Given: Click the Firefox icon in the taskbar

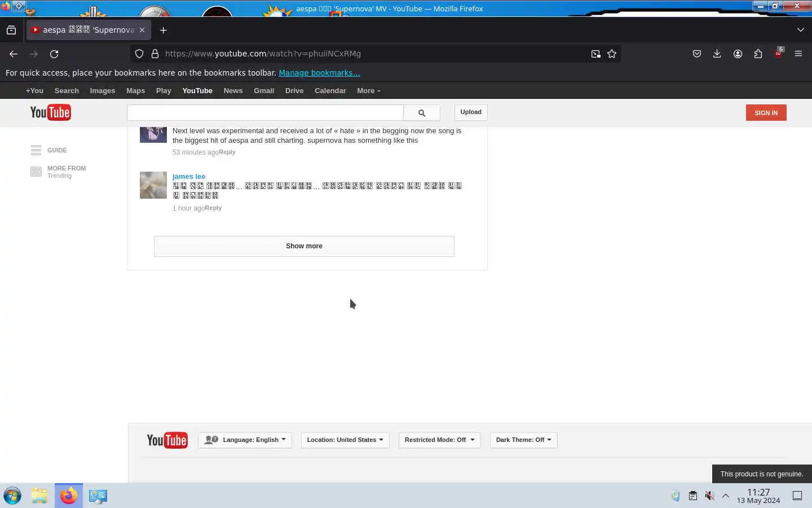Looking at the screenshot, I should (x=69, y=496).
